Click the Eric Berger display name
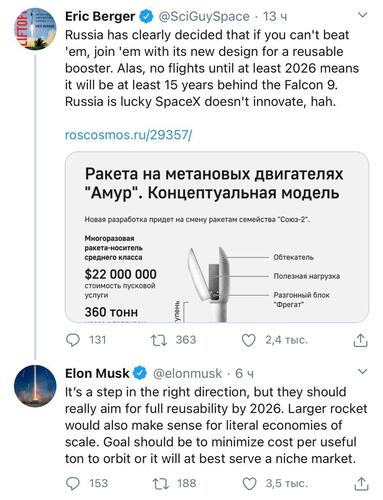Viewport: 383px width, 500px height. tap(100, 16)
